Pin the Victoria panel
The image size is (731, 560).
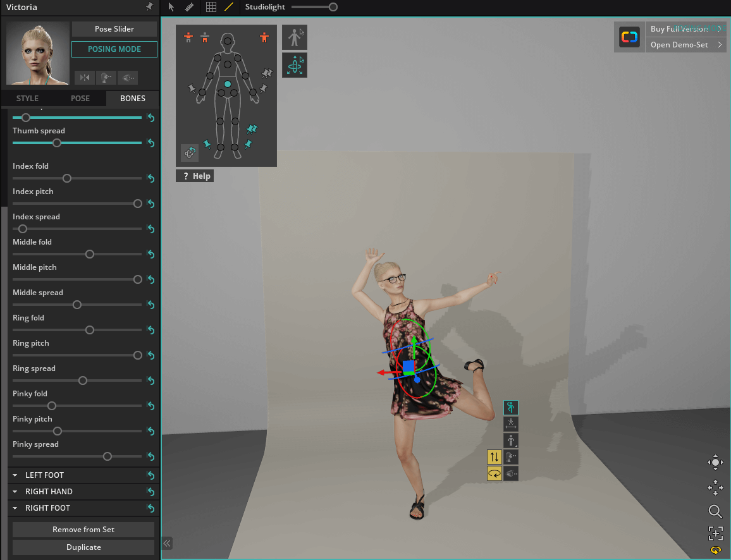pos(149,7)
